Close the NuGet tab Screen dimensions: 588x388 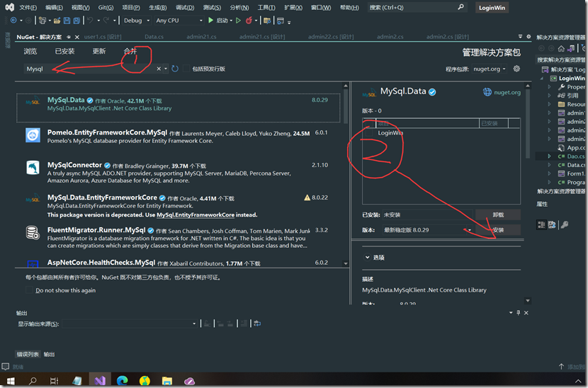tap(77, 37)
